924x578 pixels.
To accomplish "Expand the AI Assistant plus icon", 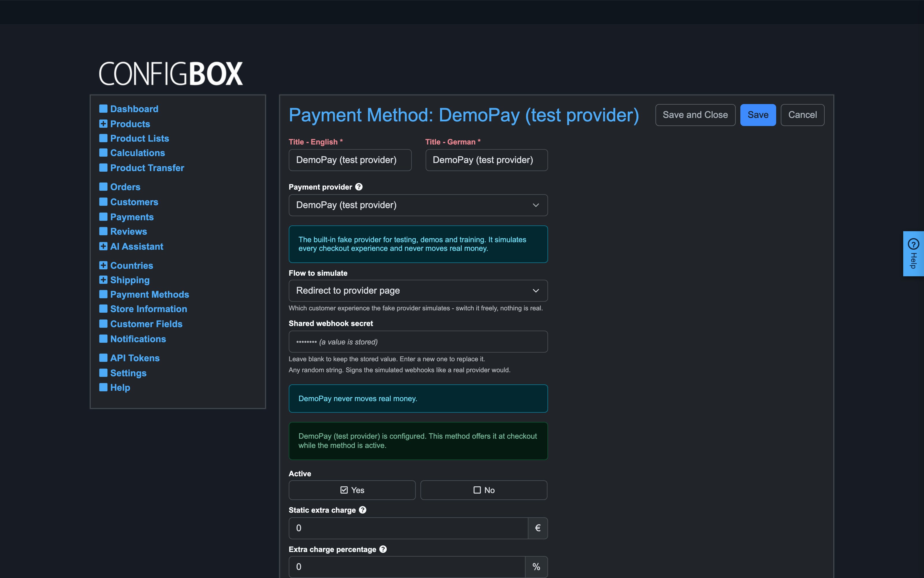I will 103,246.
